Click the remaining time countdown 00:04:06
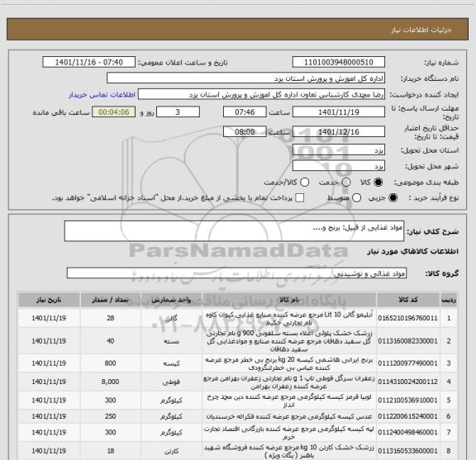 pos(113,112)
